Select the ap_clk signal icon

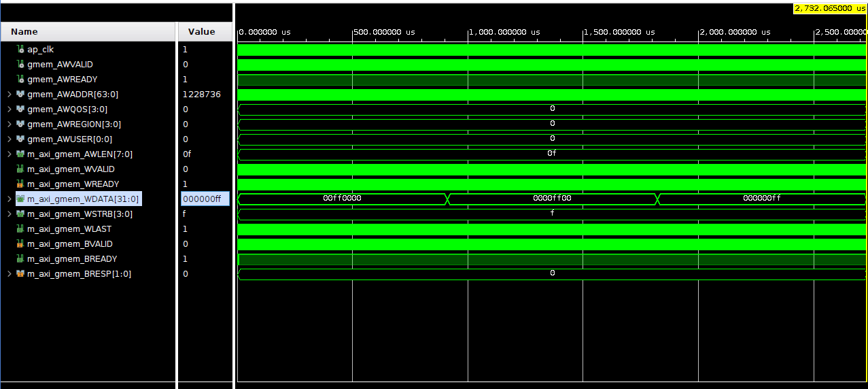pos(20,50)
